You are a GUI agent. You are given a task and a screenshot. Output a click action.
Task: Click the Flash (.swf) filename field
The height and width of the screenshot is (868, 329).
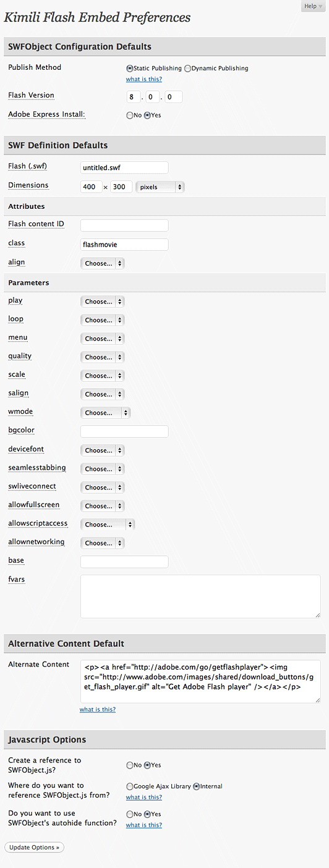click(124, 167)
